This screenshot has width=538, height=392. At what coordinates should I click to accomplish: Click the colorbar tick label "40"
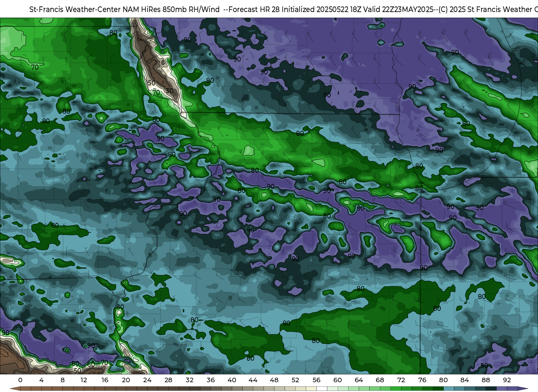tap(232, 380)
